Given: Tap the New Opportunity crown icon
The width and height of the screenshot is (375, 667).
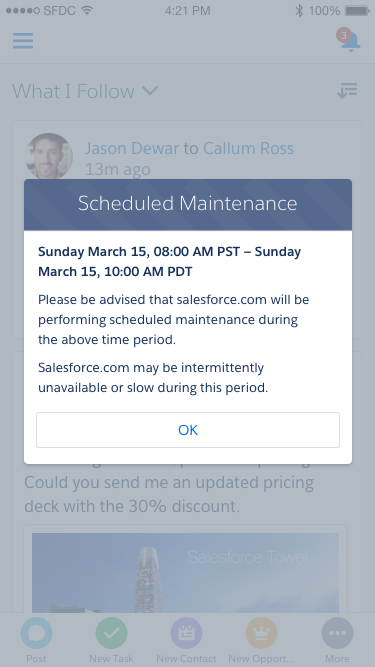Looking at the screenshot, I should pyautogui.click(x=261, y=633).
